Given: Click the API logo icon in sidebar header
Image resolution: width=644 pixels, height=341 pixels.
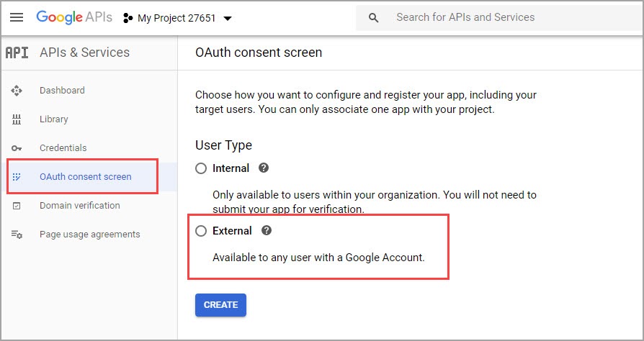Looking at the screenshot, I should point(17,53).
